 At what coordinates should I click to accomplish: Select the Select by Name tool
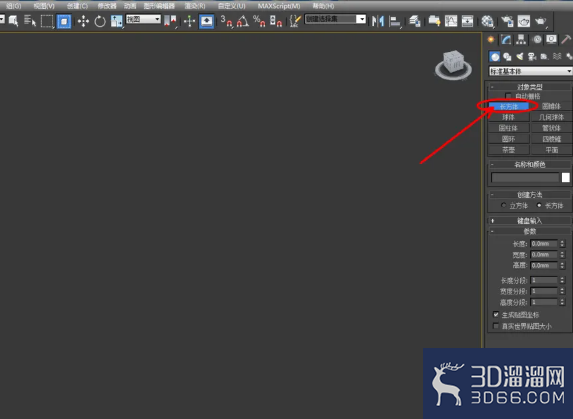pos(30,21)
